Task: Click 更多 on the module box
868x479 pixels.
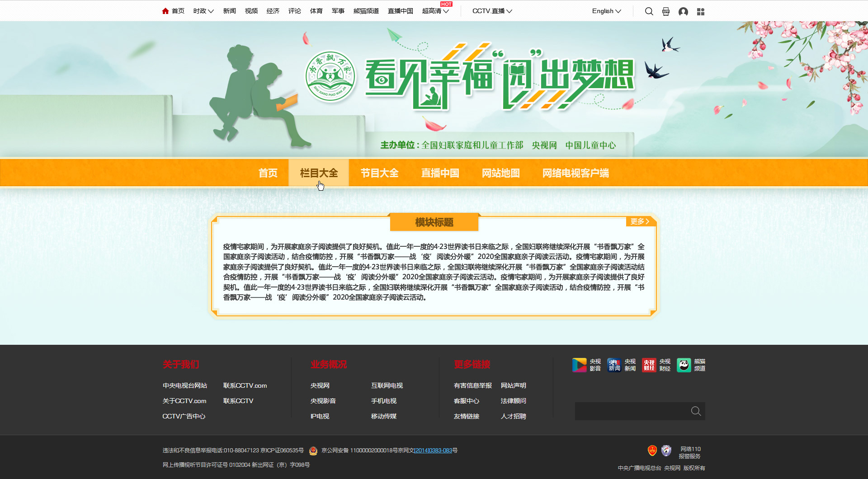Action: 640,221
